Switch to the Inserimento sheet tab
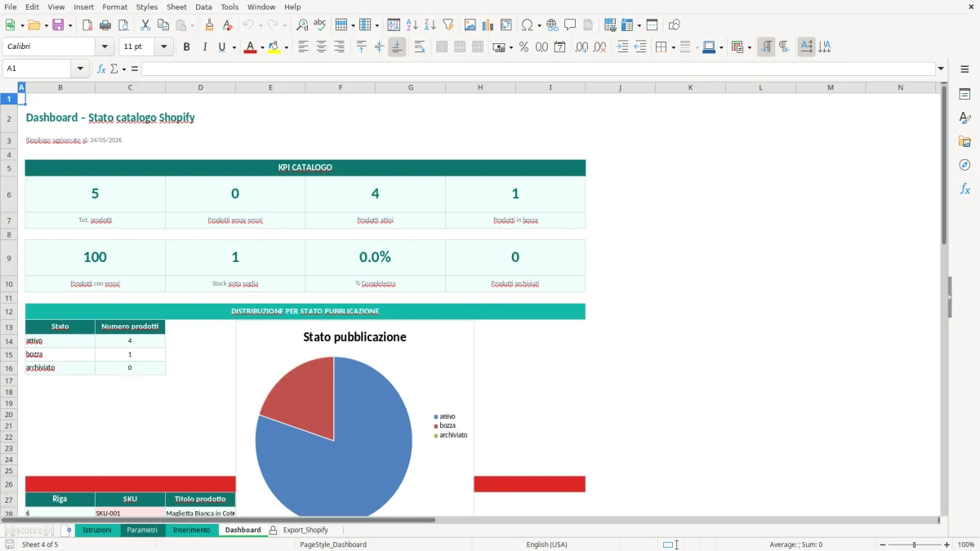 (191, 530)
